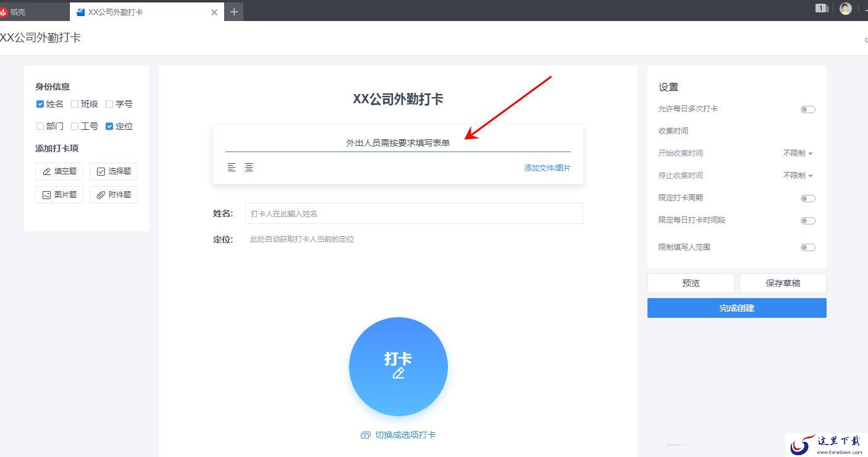Add a 图片题 picture question
This screenshot has height=457, width=868.
59,195
